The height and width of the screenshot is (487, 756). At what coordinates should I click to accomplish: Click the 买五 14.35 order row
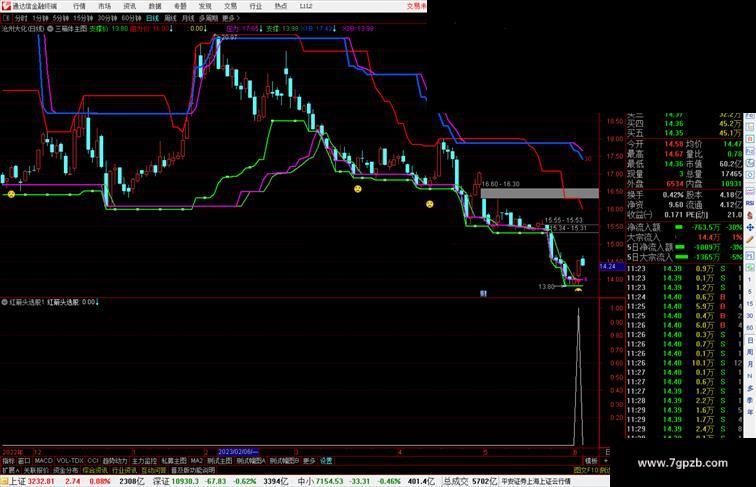click(684, 133)
